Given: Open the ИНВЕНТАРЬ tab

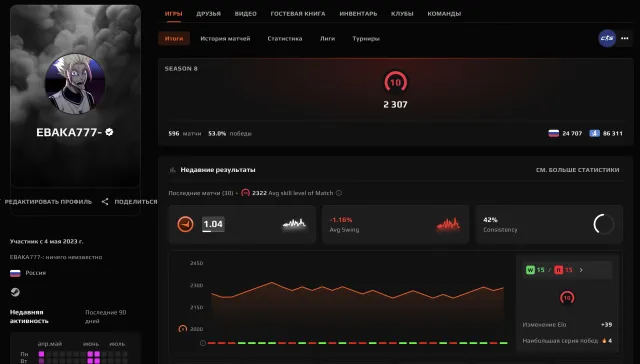Looking at the screenshot, I should coord(358,13).
